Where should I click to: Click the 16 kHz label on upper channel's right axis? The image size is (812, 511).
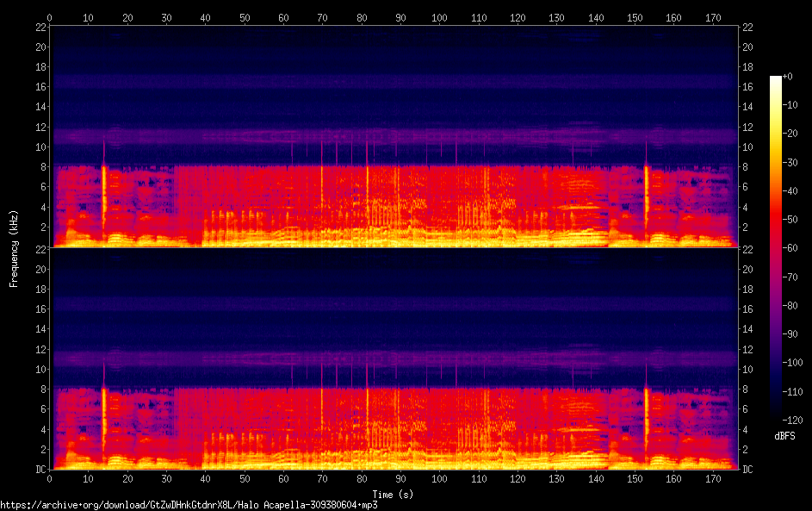click(x=747, y=87)
